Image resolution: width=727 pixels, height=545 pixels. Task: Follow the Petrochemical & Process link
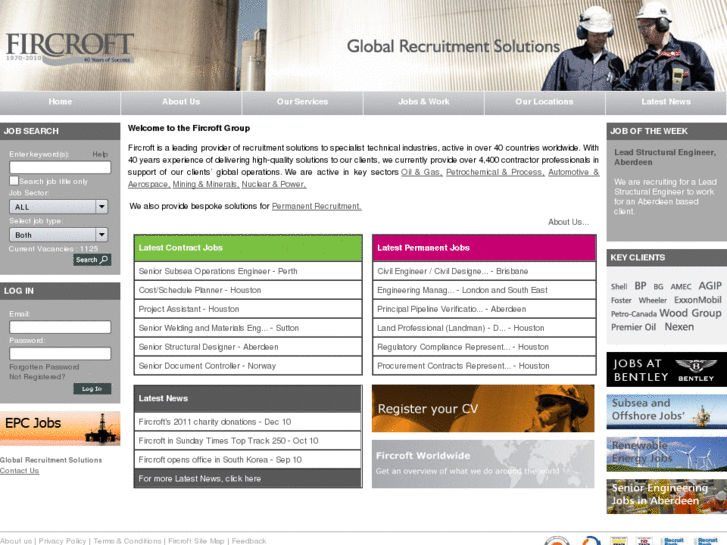pyautogui.click(x=495, y=172)
